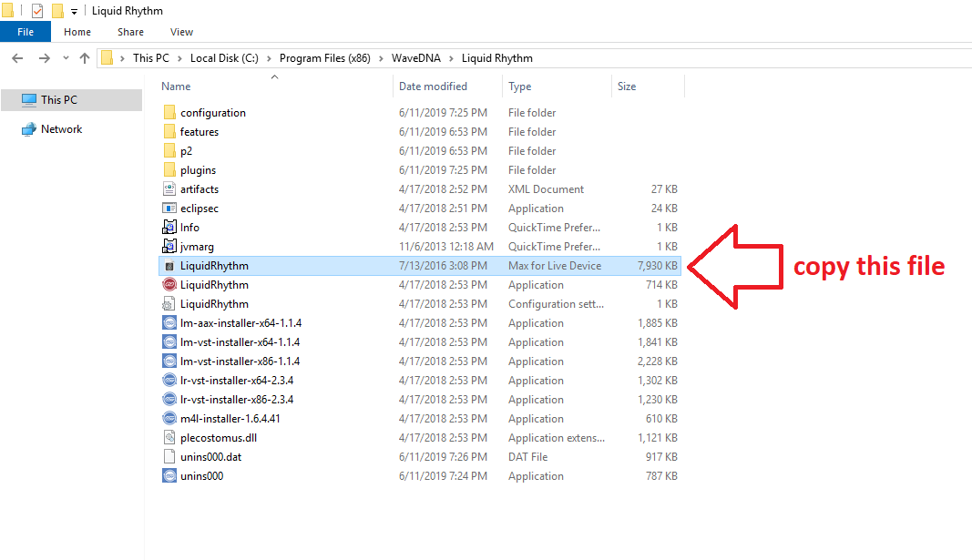Switch to the Share ribbon tab
972x560 pixels.
click(131, 32)
